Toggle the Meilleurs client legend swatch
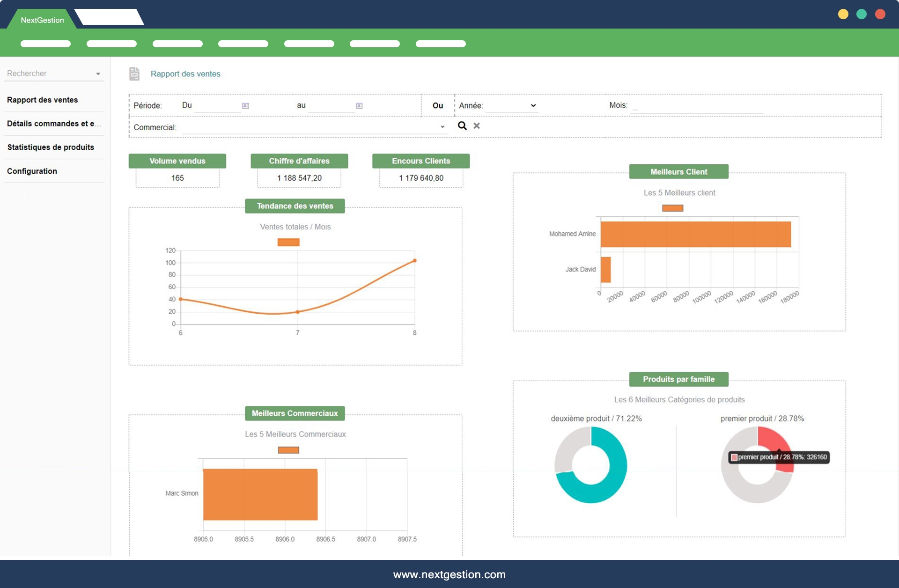 (x=672, y=208)
